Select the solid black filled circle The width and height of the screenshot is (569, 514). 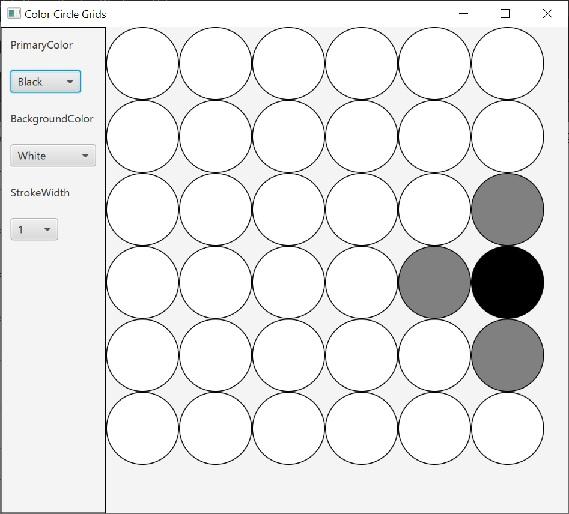coord(508,282)
